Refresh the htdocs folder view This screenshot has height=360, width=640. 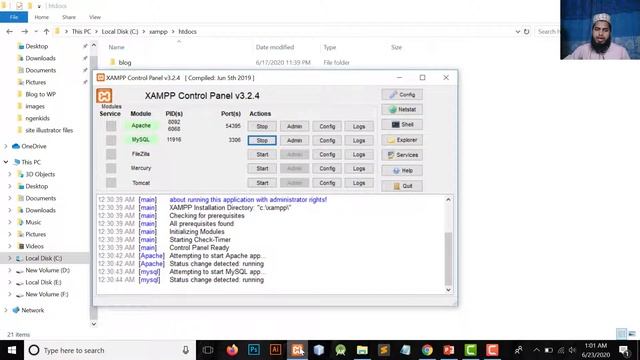(x=527, y=31)
